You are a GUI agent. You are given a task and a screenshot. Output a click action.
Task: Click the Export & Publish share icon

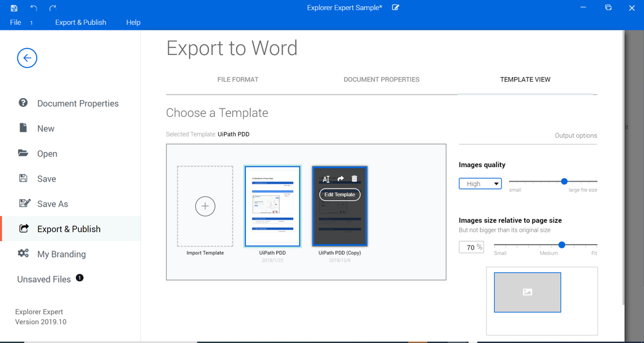pyautogui.click(x=24, y=228)
